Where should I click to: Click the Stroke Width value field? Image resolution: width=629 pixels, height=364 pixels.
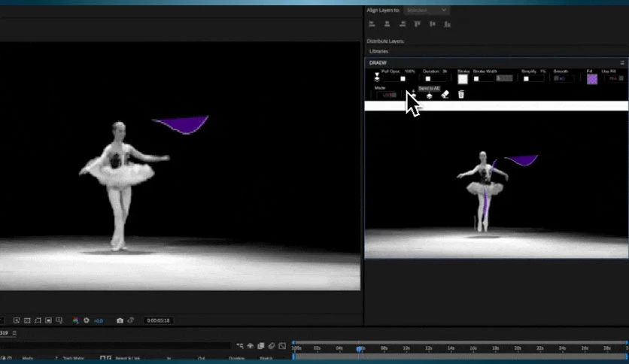pos(504,78)
